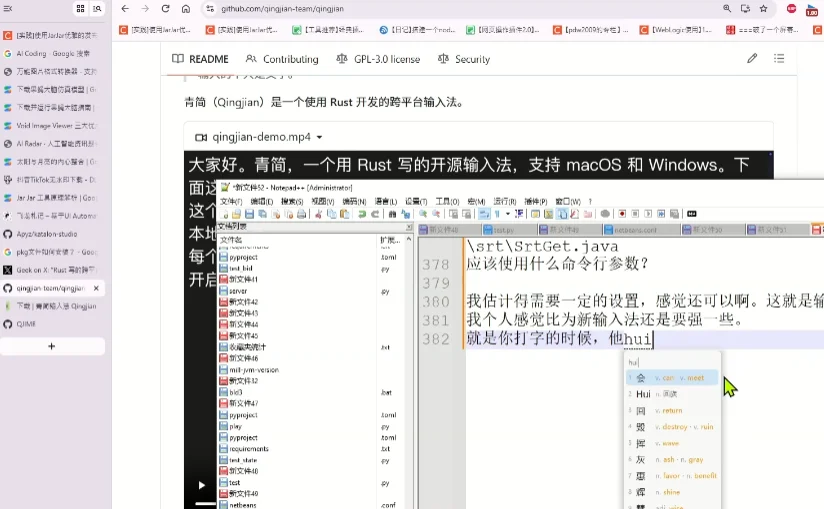Edit the README with pencil icon
This screenshot has height=509, width=824.
752,58
